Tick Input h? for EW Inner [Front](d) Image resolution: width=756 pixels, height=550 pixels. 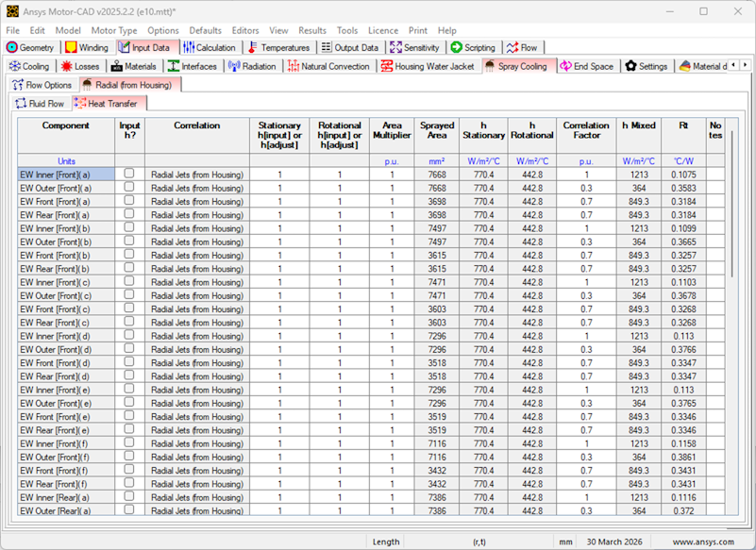click(129, 335)
